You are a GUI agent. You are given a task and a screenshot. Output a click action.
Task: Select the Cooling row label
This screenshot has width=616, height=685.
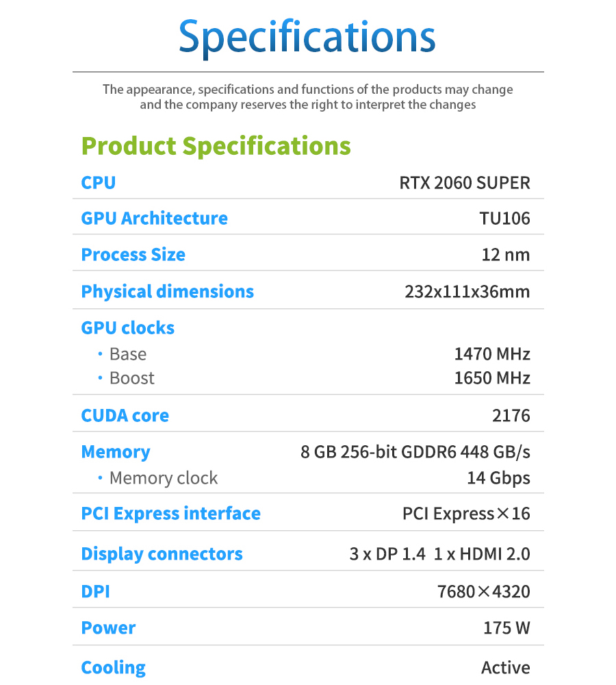[x=113, y=668]
